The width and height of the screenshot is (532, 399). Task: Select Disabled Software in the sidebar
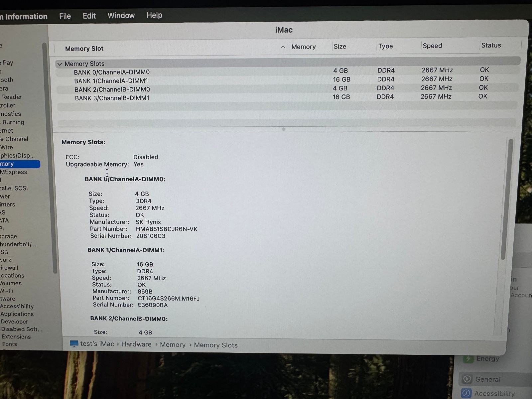point(22,329)
